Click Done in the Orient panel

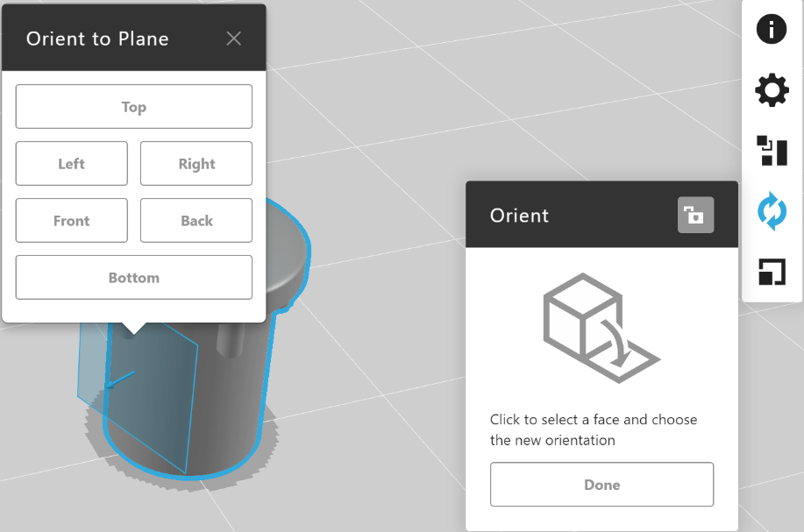(602, 485)
